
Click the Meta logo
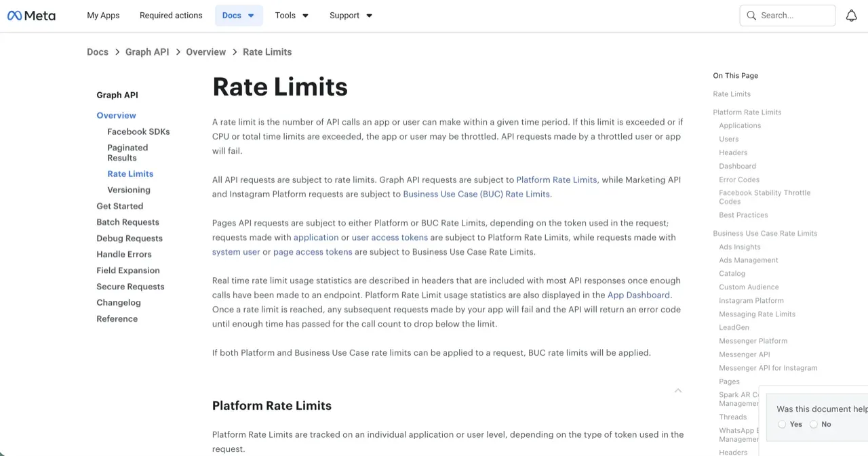(31, 16)
